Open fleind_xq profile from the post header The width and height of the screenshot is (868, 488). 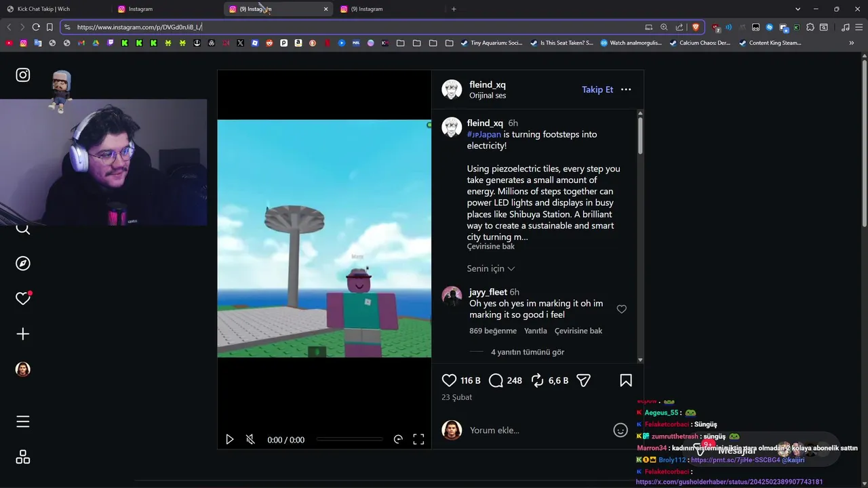click(488, 85)
